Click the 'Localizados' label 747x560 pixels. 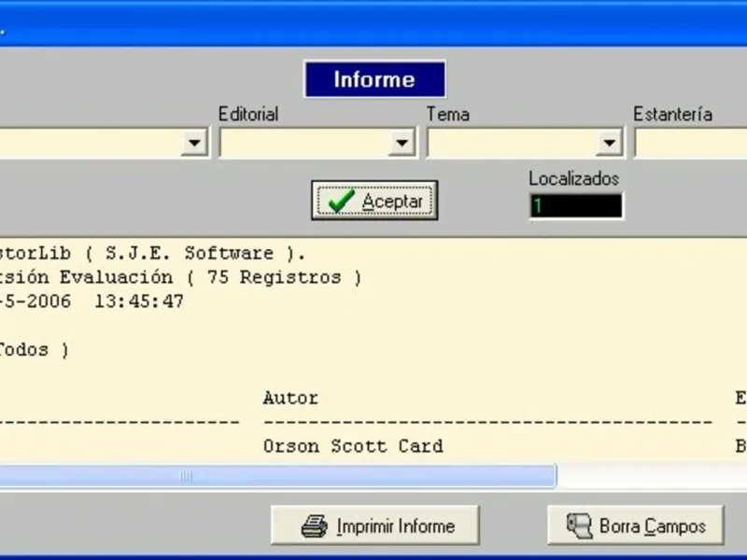573,178
